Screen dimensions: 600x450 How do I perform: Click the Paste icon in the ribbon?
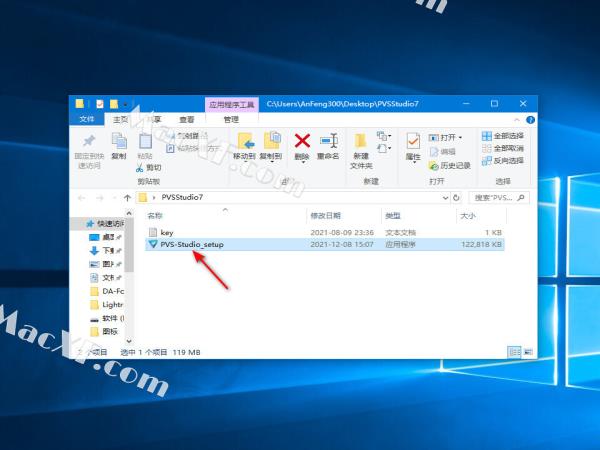click(145, 141)
